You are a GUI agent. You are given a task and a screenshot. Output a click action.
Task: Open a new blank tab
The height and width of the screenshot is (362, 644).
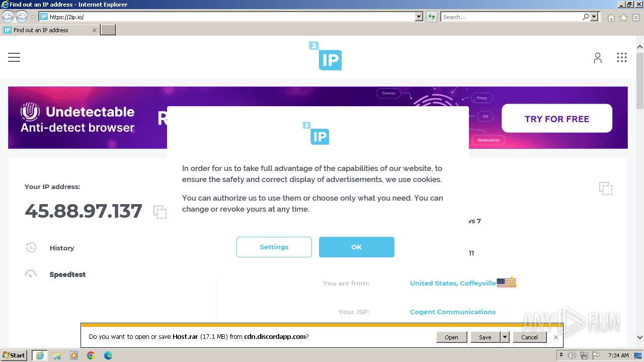pyautogui.click(x=108, y=30)
